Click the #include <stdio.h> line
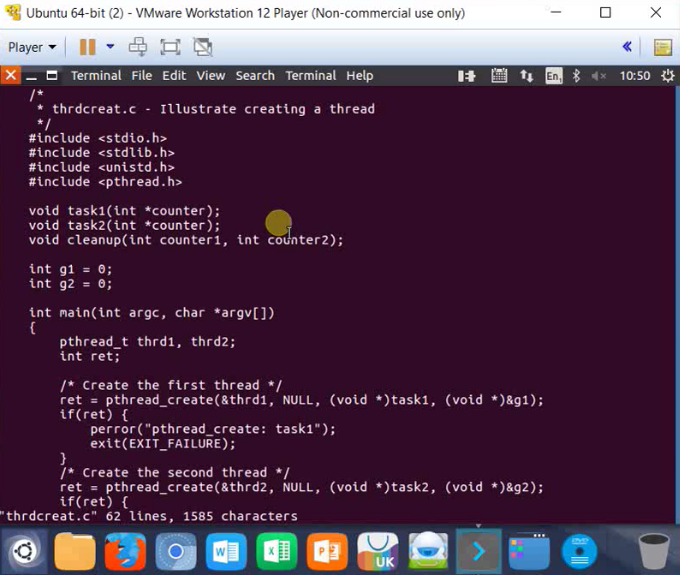 [98, 138]
